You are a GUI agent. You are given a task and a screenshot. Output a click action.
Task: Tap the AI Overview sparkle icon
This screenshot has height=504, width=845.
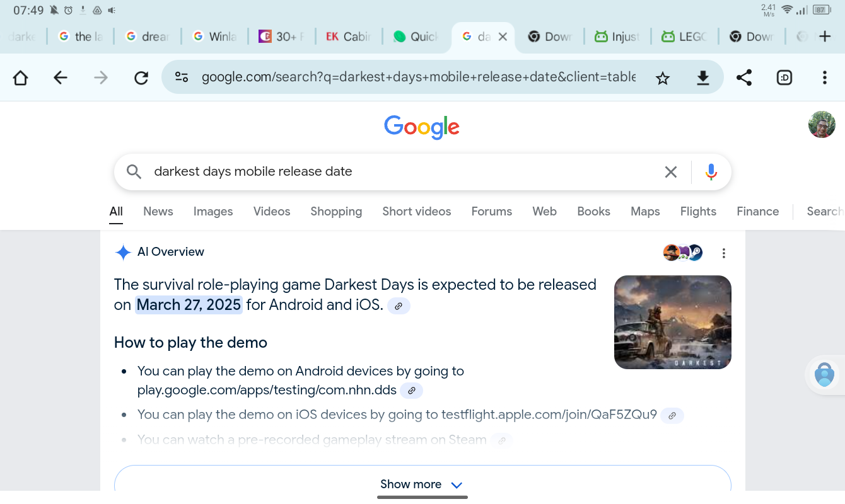(x=123, y=253)
